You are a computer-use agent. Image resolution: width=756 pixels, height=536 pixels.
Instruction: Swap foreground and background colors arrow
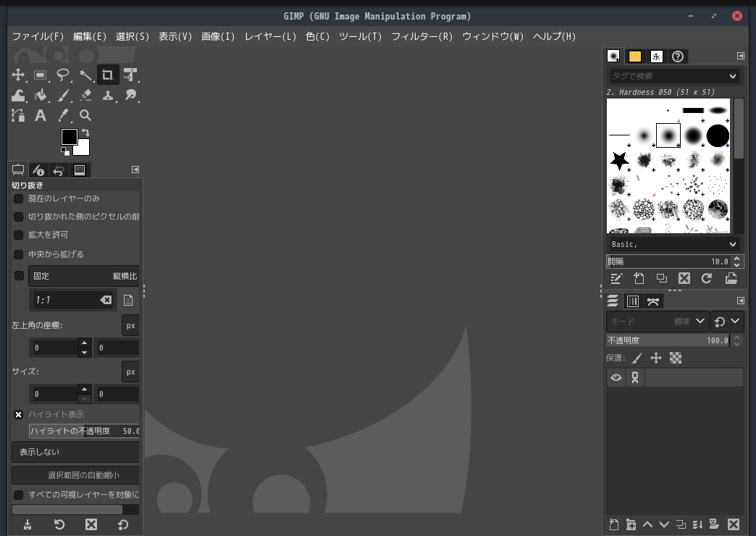pos(85,133)
